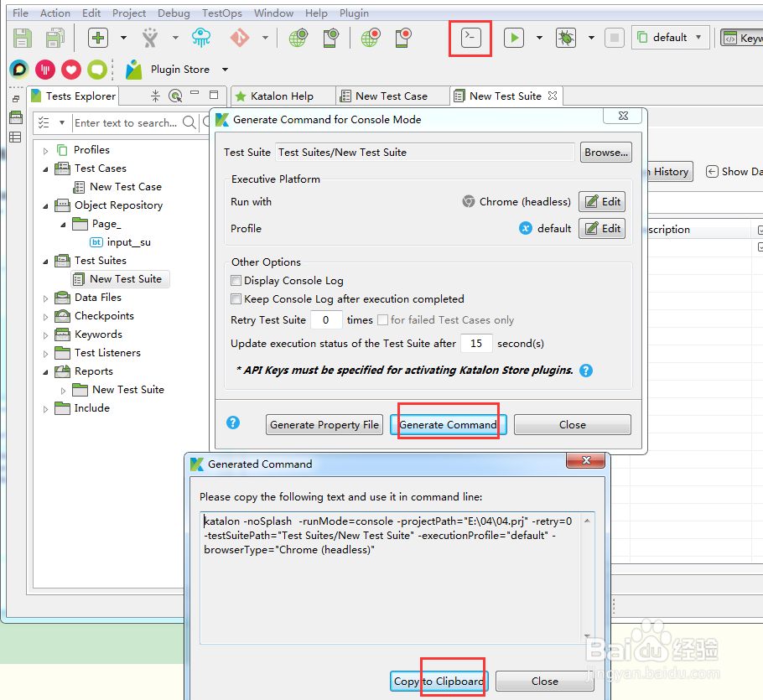Click the Spy object tool icon
This screenshot has height=700, width=763.
click(x=150, y=38)
